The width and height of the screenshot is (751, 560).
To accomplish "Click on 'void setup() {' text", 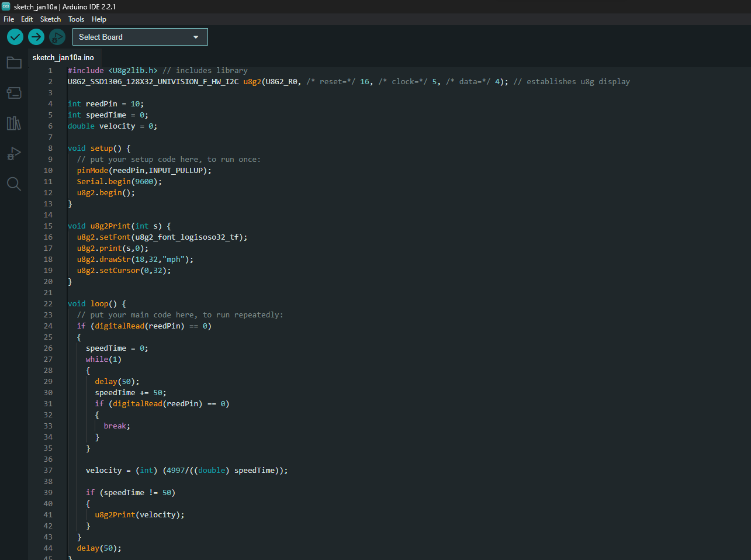I will 99,148.
